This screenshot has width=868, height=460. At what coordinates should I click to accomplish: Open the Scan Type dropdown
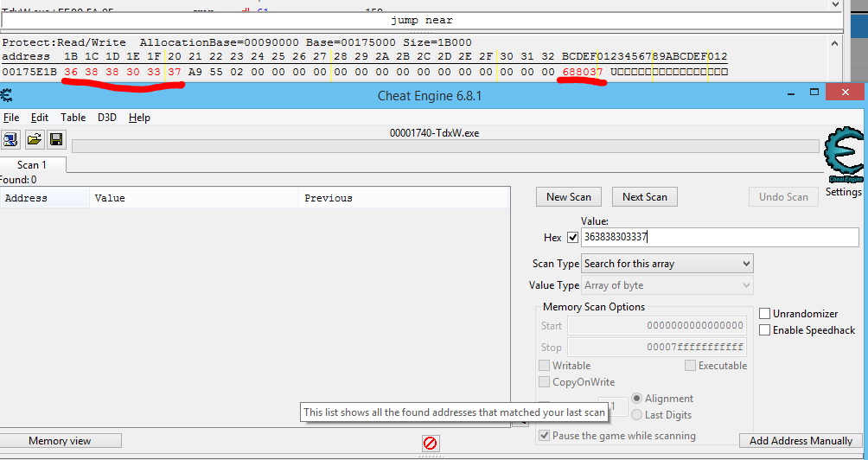click(x=667, y=264)
